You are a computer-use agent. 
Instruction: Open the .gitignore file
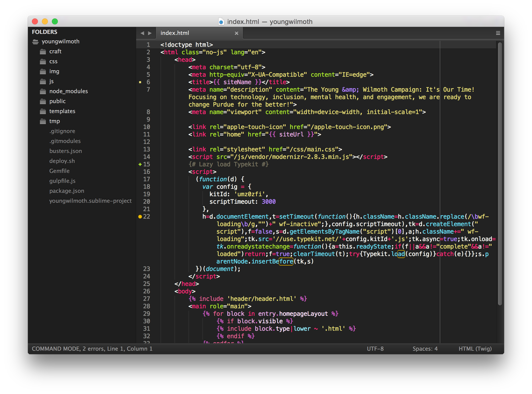click(x=62, y=131)
